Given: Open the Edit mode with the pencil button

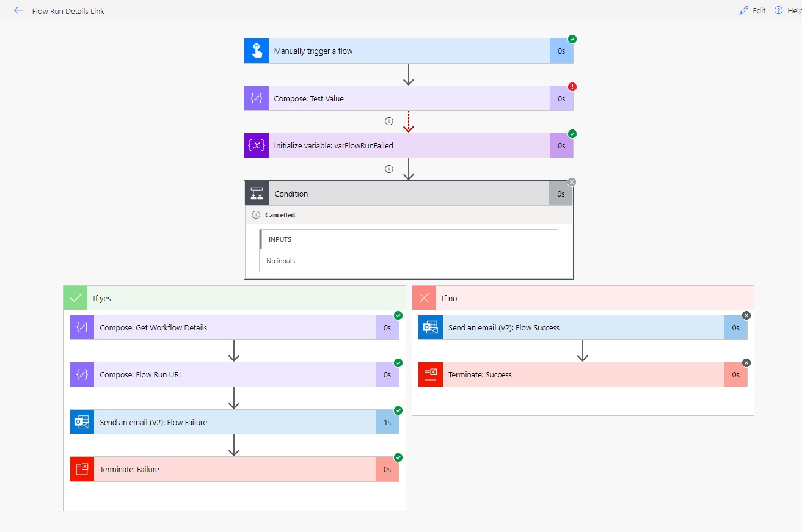Looking at the screenshot, I should (752, 10).
